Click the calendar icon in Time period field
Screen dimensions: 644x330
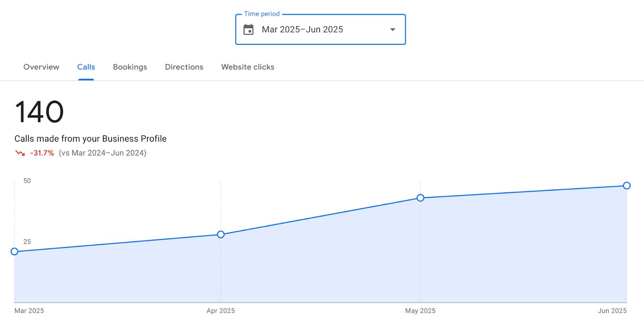248,30
